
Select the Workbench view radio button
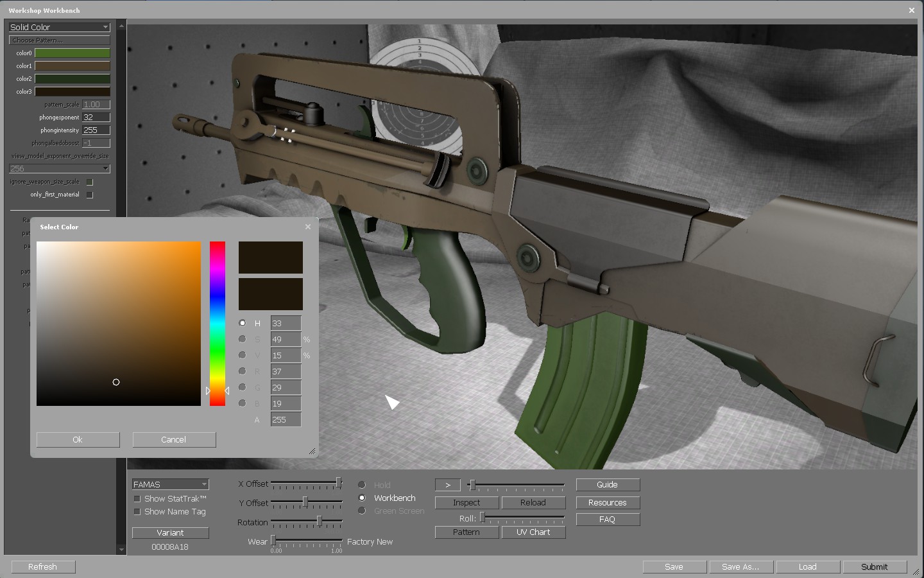pyautogui.click(x=362, y=498)
